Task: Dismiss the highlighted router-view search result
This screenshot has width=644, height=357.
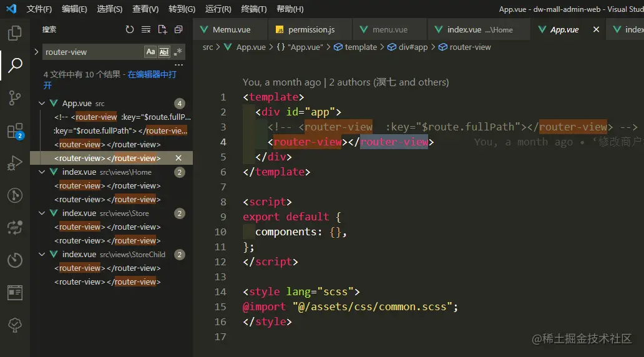Action: [x=178, y=158]
